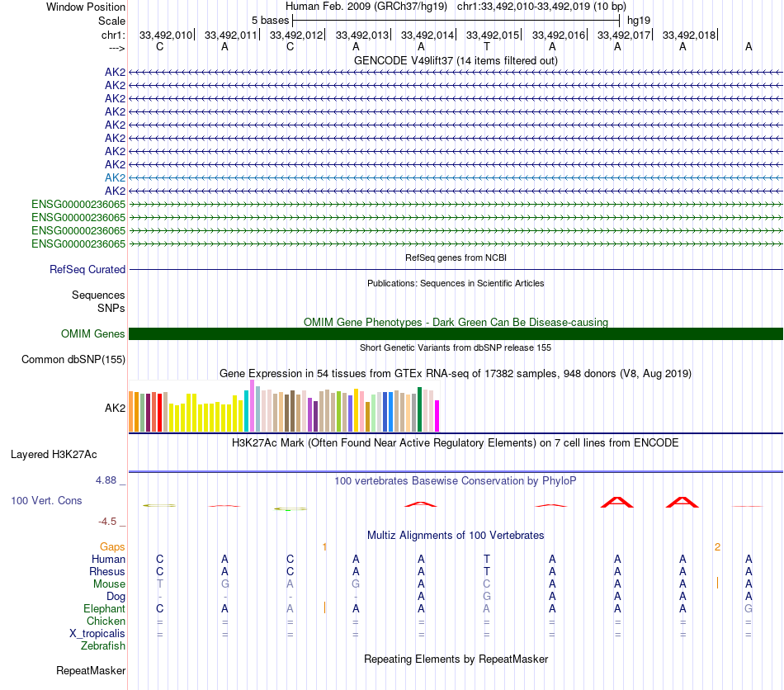
Task: Click 'Multiz Alignments of 100 Vertebrates' title
Action: point(456,536)
